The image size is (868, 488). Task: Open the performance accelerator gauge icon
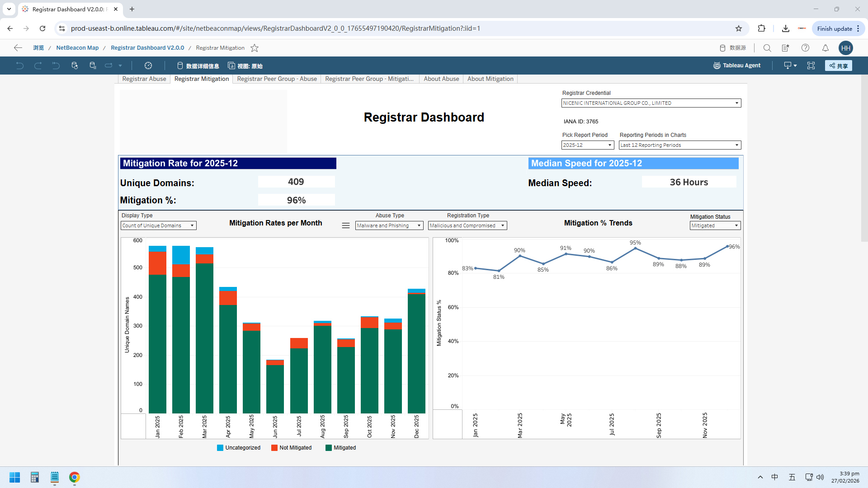point(148,66)
